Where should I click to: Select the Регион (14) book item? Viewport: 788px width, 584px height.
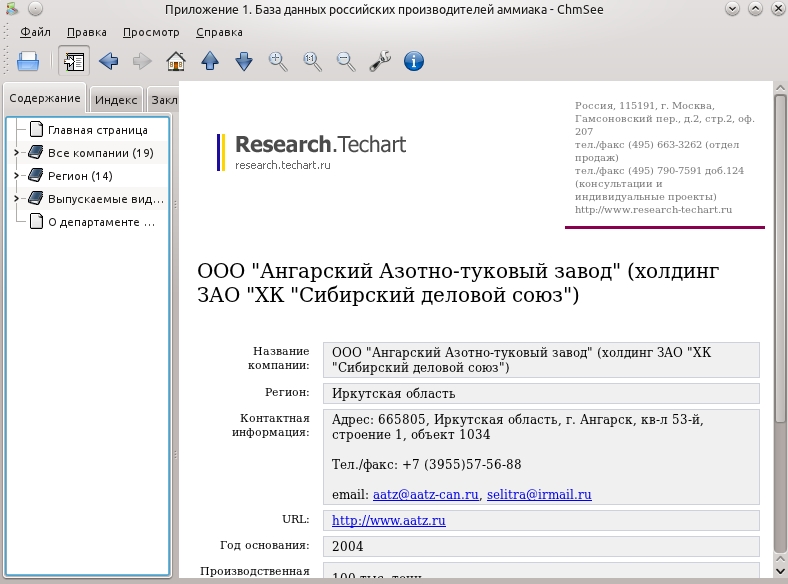(80, 176)
